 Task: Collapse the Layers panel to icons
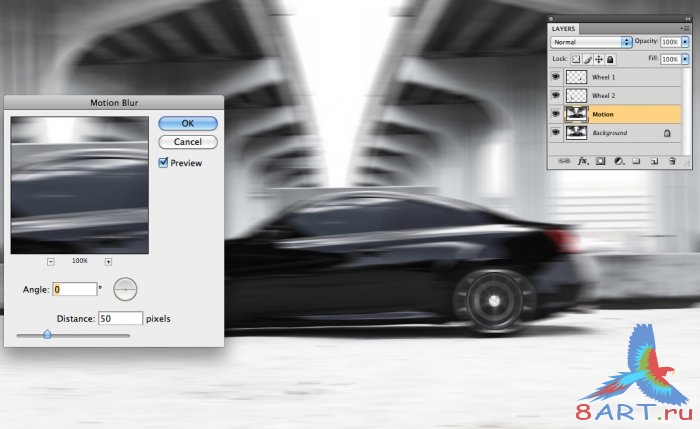(688, 19)
